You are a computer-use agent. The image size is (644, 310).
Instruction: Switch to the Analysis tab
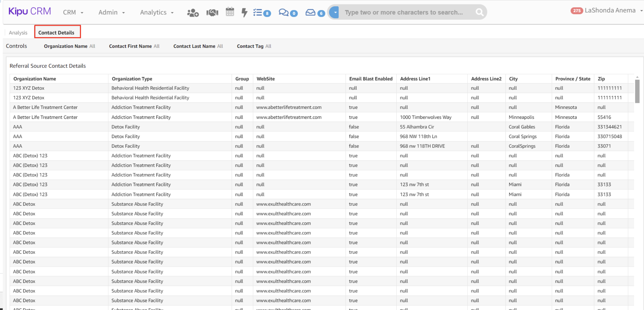pos(18,33)
